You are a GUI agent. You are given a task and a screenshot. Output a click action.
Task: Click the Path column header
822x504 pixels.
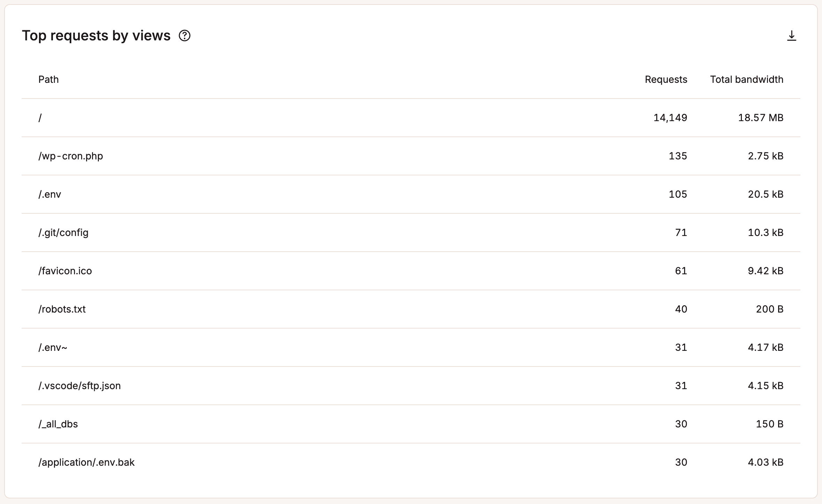click(x=48, y=79)
